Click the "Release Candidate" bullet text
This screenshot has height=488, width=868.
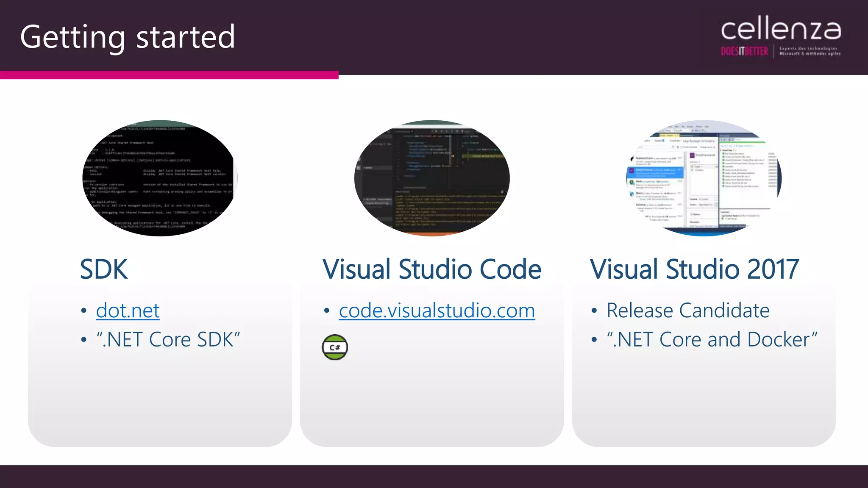pyautogui.click(x=688, y=311)
